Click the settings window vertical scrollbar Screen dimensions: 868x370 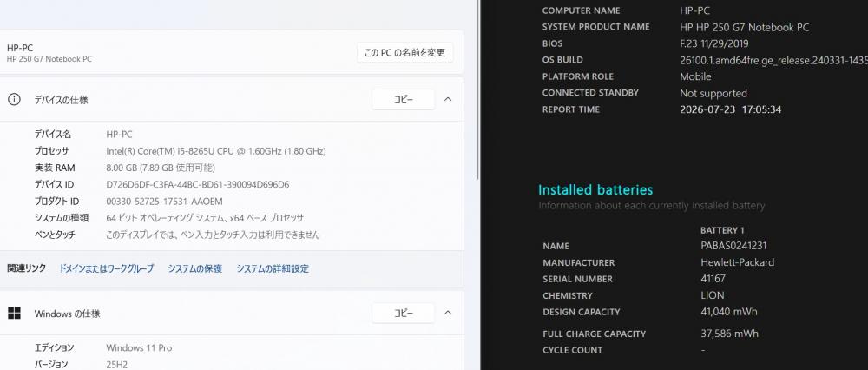point(477,89)
